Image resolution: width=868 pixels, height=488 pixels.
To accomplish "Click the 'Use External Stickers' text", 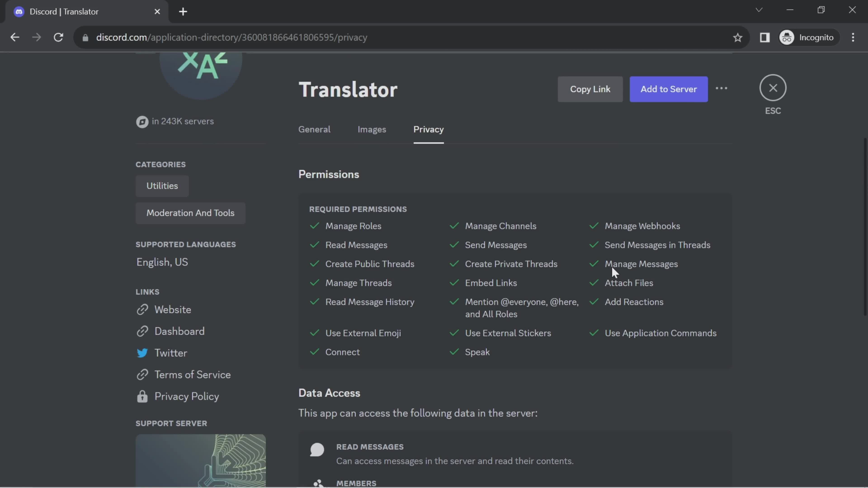I will (508, 333).
